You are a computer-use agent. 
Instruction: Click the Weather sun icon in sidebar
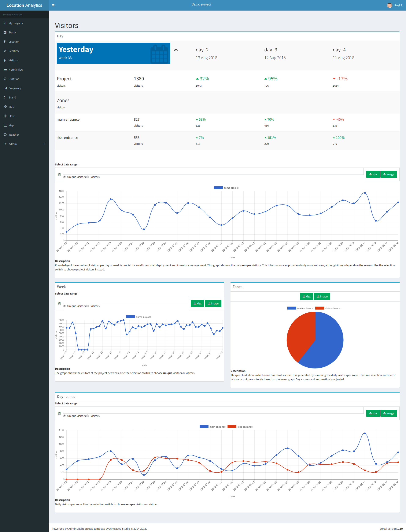pyautogui.click(x=5, y=135)
